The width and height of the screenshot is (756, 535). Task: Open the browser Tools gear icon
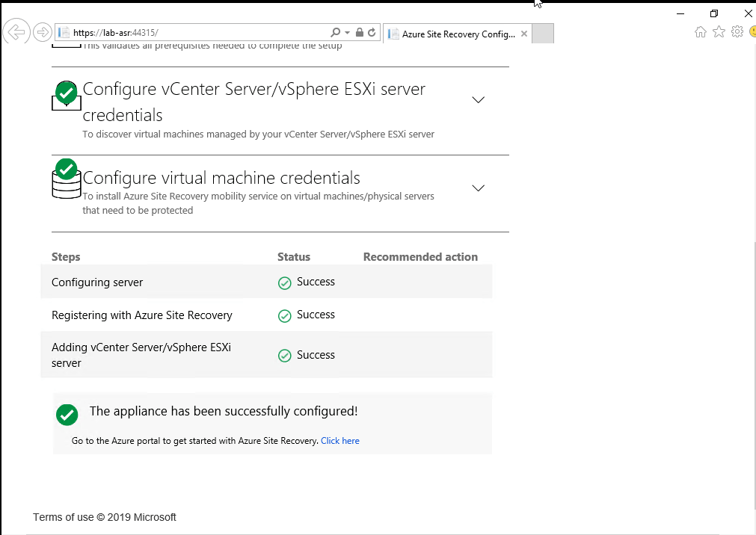pos(737,31)
